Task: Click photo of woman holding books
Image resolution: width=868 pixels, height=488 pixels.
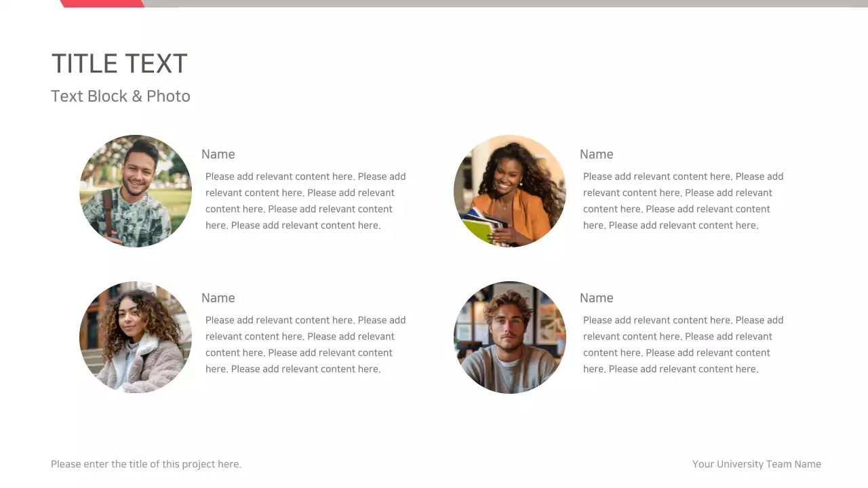Action: 510,191
